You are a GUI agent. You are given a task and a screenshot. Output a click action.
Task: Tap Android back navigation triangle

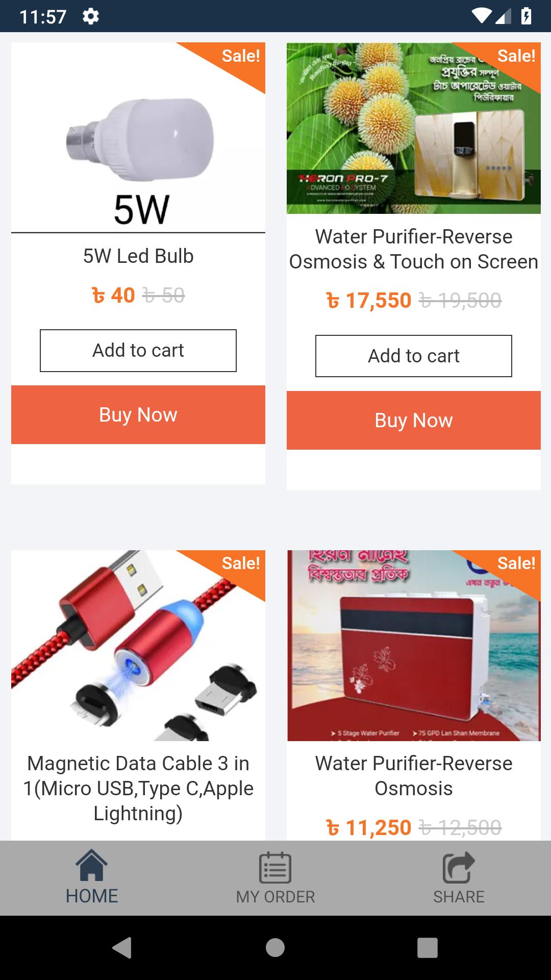122,948
